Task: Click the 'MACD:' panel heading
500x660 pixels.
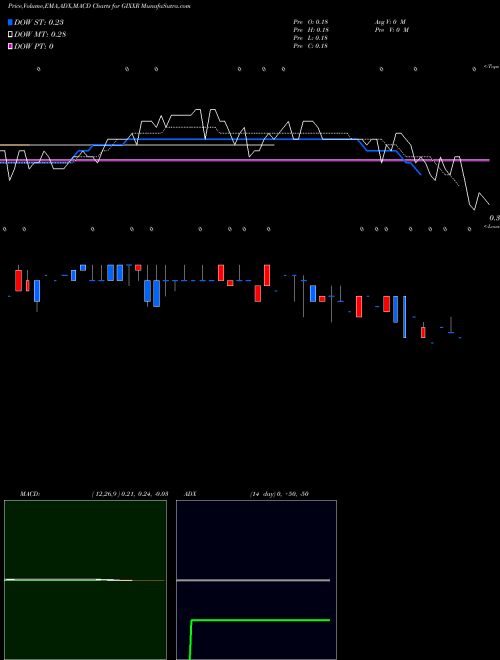Action: pyautogui.click(x=30, y=494)
